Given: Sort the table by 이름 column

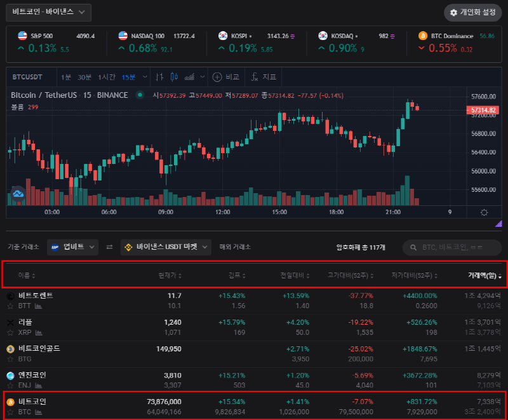Looking at the screenshot, I should pyautogui.click(x=27, y=276).
